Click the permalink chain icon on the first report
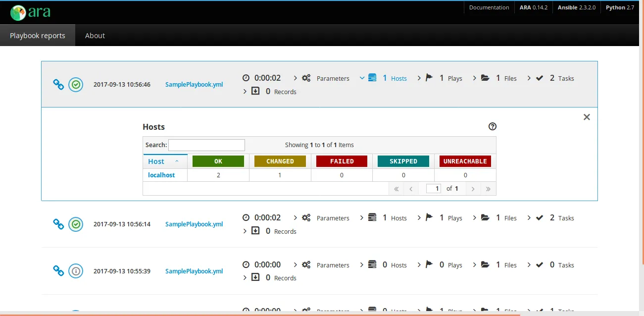Image resolution: width=644 pixels, height=316 pixels. coord(58,84)
